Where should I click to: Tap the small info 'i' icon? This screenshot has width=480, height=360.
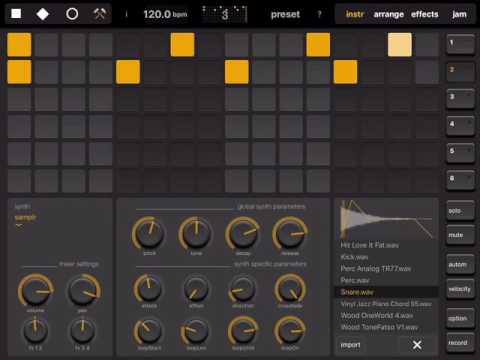(x=126, y=14)
